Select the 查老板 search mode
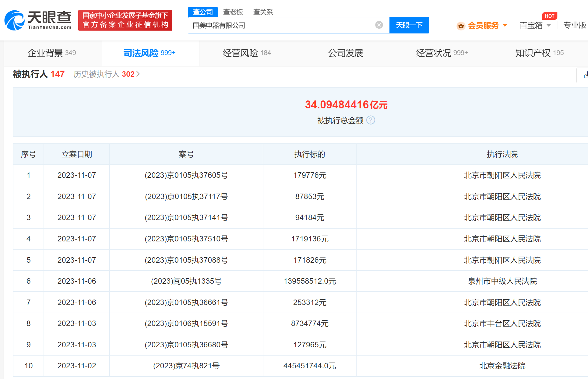This screenshot has height=379, width=588. click(x=233, y=12)
